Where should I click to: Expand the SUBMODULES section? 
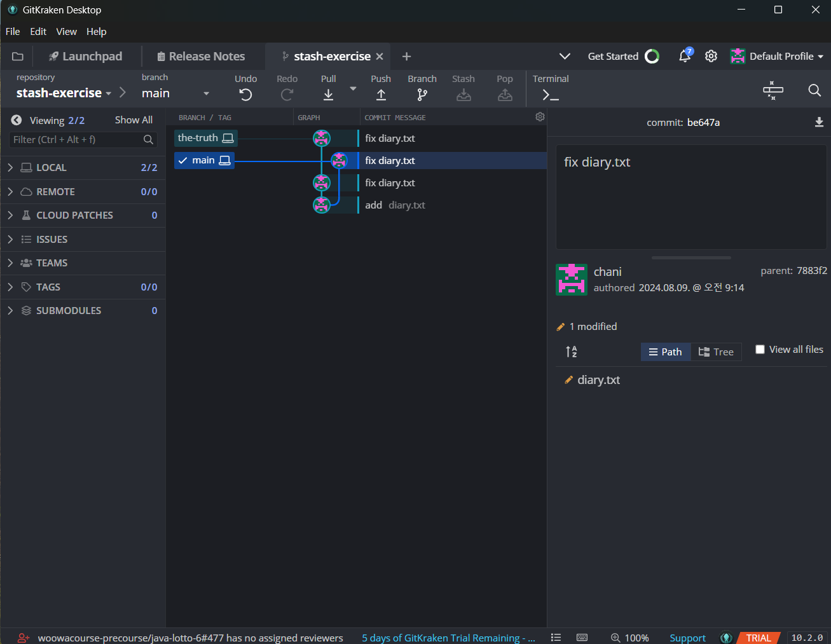pyautogui.click(x=10, y=310)
